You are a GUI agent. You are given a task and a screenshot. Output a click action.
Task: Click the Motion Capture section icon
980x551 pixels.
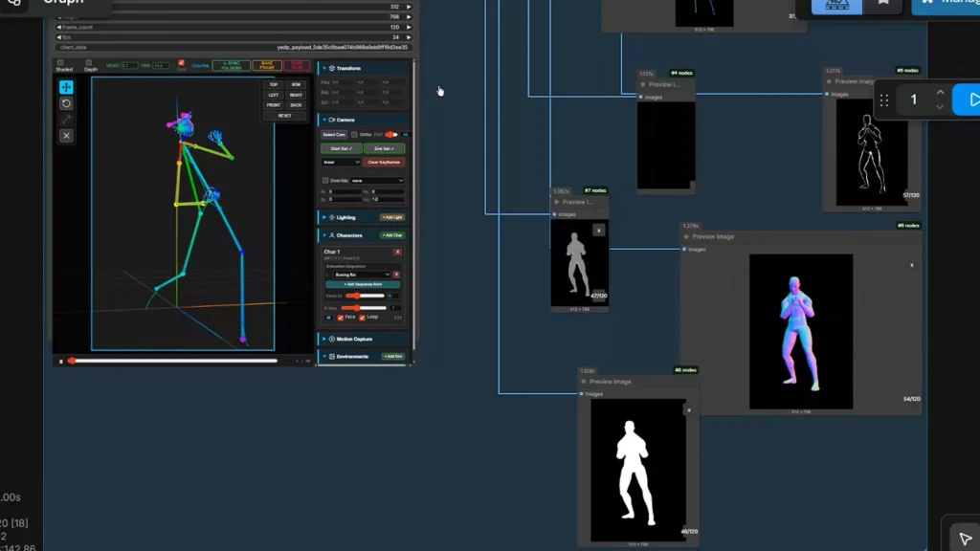click(332, 339)
